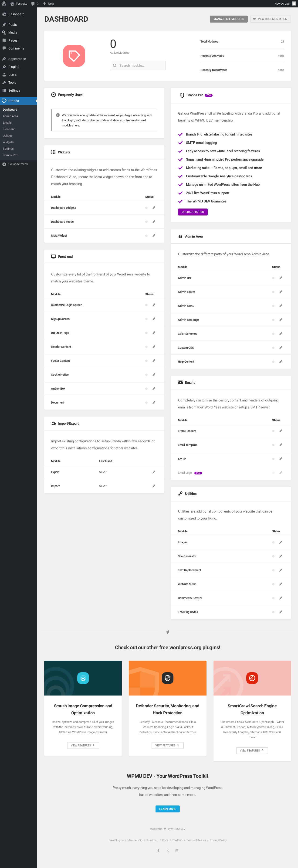
Task: Click the pencil icon for Customize Login Screen
Action: [154, 305]
